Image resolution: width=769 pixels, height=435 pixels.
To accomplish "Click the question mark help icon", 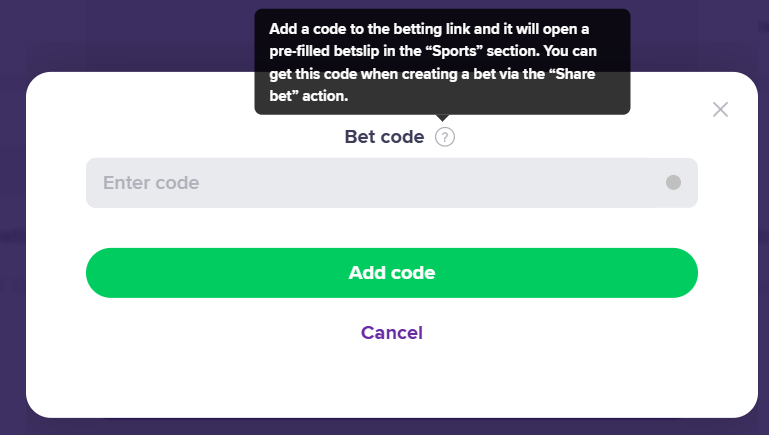I will click(445, 137).
